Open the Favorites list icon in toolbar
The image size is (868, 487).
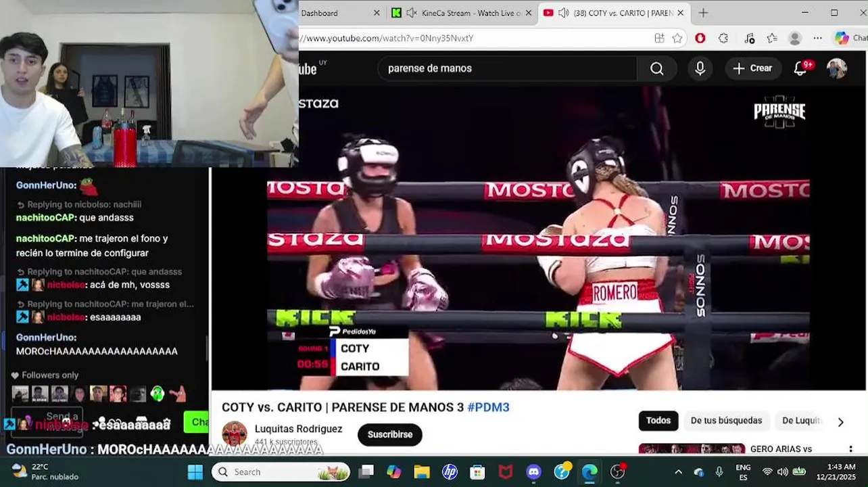coord(772,38)
